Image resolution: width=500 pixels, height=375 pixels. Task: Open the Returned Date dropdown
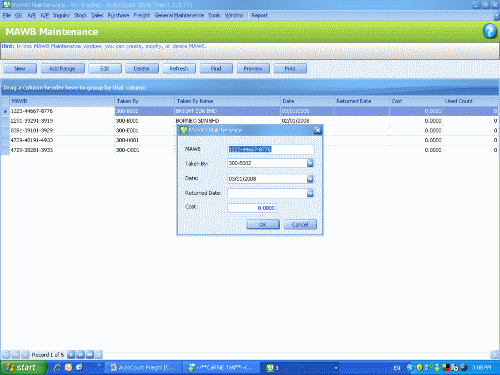(x=310, y=193)
